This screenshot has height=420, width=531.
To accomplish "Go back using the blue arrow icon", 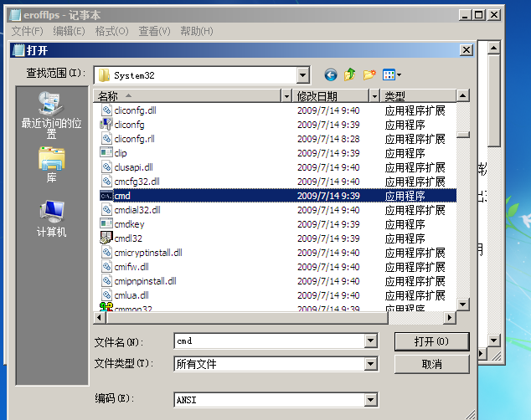I will tap(331, 74).
